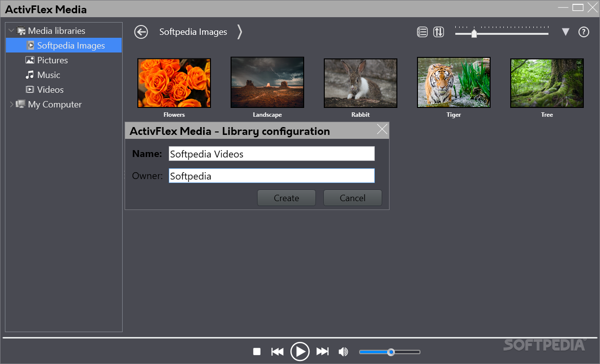Screen dimensions: 600x364
Task: Toggle the sort order icon
Action: click(439, 32)
